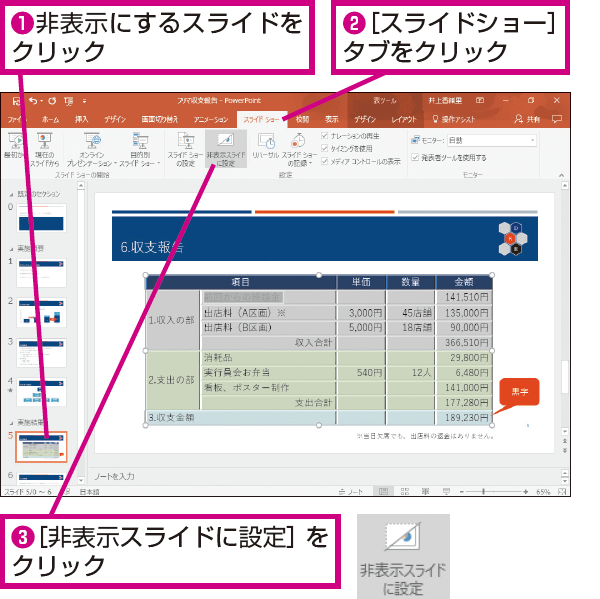Screen dimensions: 600x599
Task: Select slide 5 thumbnail in slide panel
Action: [41, 447]
